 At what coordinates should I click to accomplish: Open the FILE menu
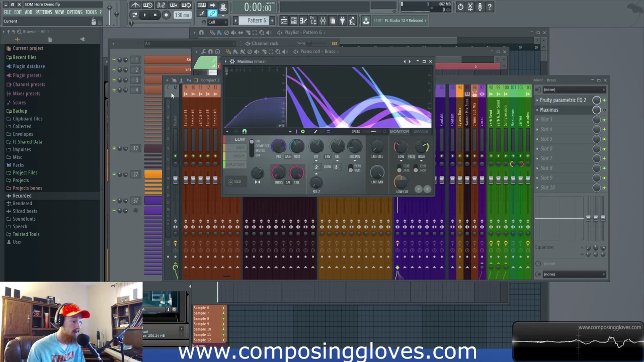click(x=8, y=12)
